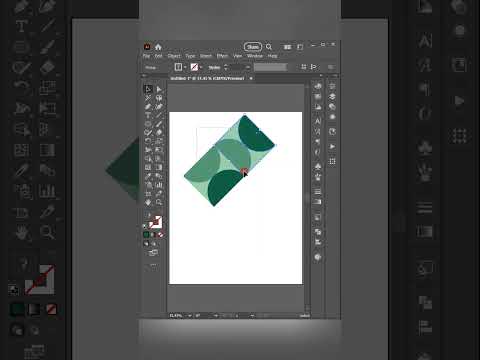Select the Selection tool (black arrow)

click(148, 89)
